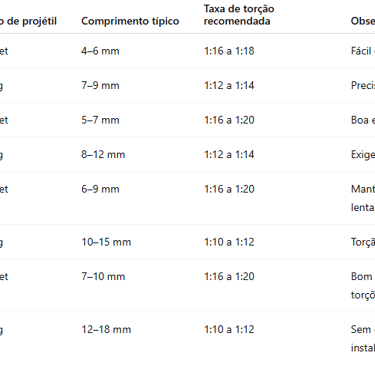Click the '8–12 mm' length cell

click(103, 155)
